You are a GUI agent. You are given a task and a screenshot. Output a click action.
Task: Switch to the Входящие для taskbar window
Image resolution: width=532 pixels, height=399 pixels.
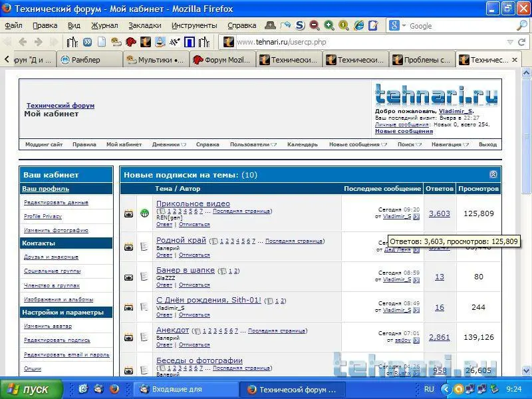point(187,389)
